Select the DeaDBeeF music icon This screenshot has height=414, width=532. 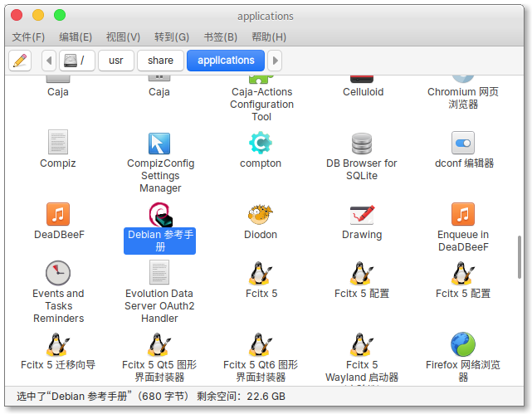(x=58, y=214)
